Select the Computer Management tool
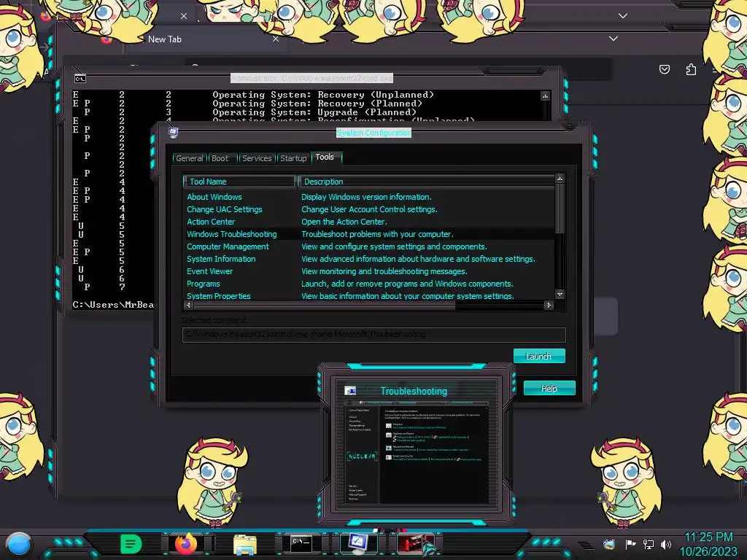This screenshot has height=560, width=747. [228, 246]
